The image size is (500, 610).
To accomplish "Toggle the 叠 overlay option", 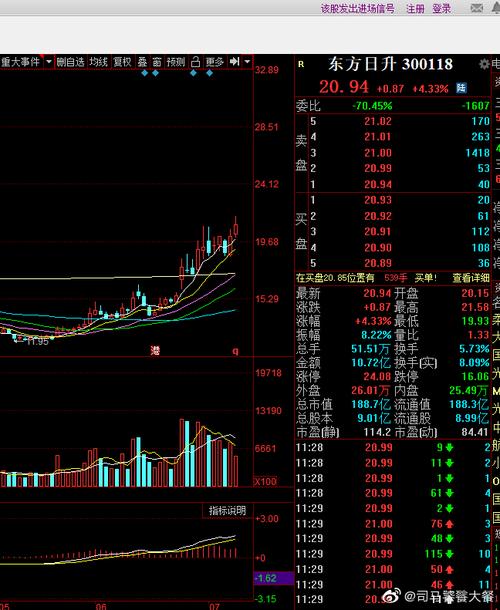I will (x=142, y=62).
